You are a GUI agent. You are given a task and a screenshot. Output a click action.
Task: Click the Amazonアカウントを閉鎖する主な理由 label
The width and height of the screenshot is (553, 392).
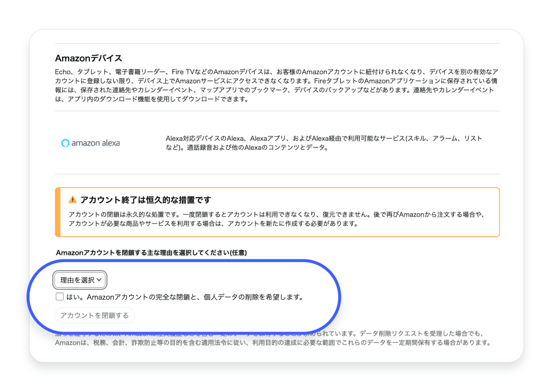[x=143, y=252]
